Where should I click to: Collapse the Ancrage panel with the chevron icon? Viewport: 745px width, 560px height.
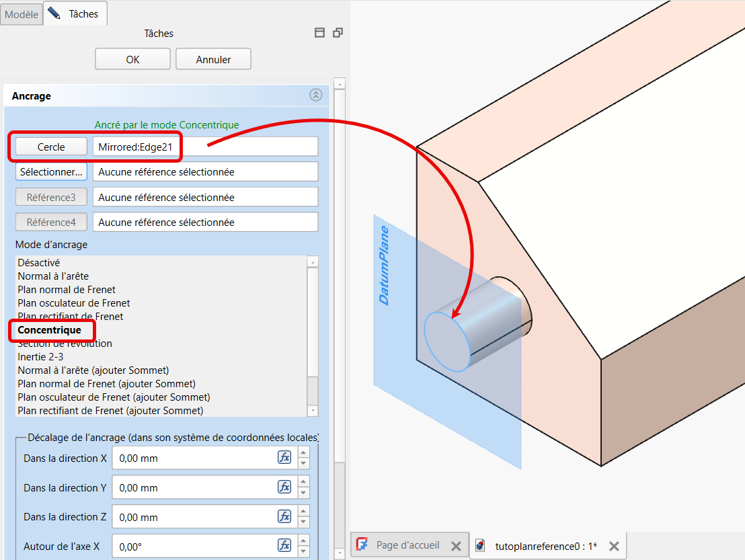(315, 95)
